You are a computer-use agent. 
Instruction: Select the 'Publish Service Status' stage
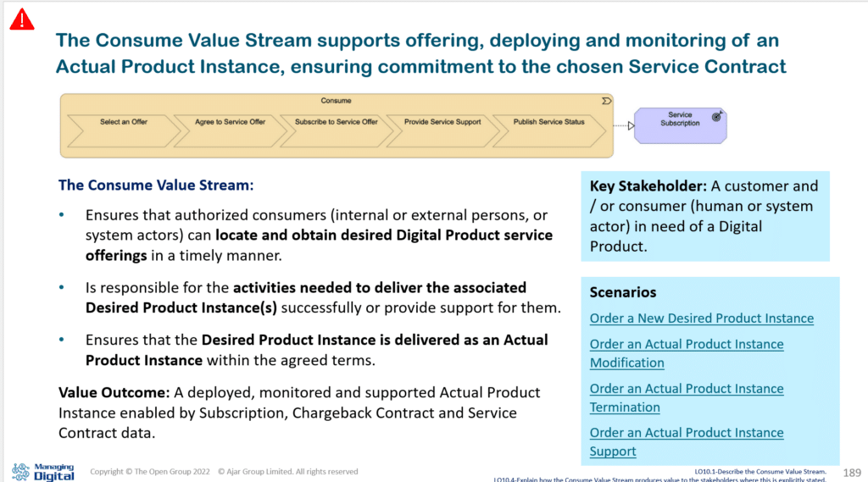(x=548, y=131)
